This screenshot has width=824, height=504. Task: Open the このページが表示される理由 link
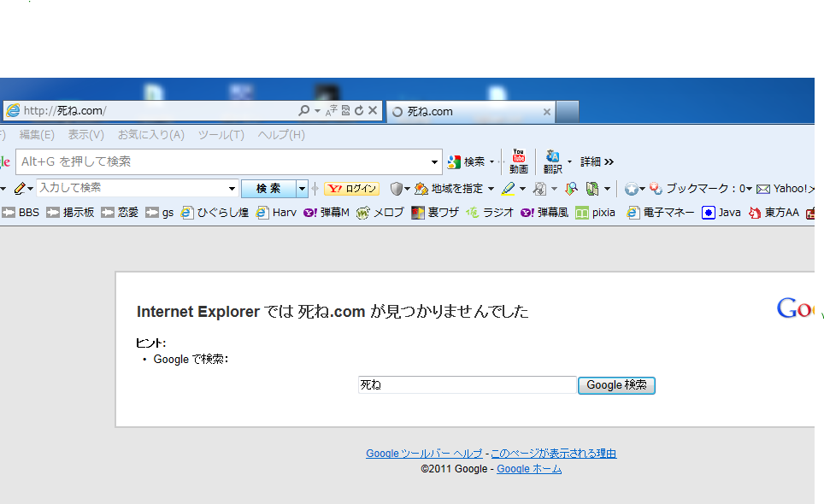click(x=554, y=454)
